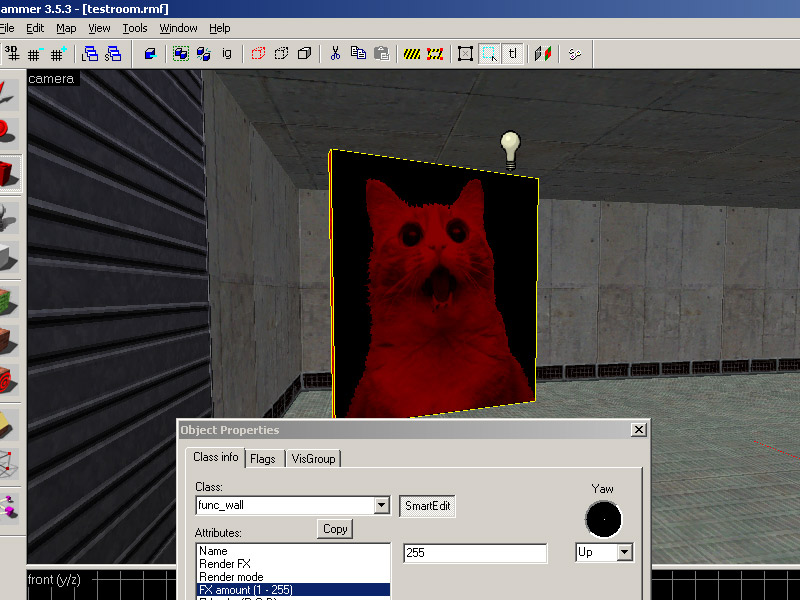The image size is (800, 600).
Task: Ungroup the selected objects
Action: (204, 53)
